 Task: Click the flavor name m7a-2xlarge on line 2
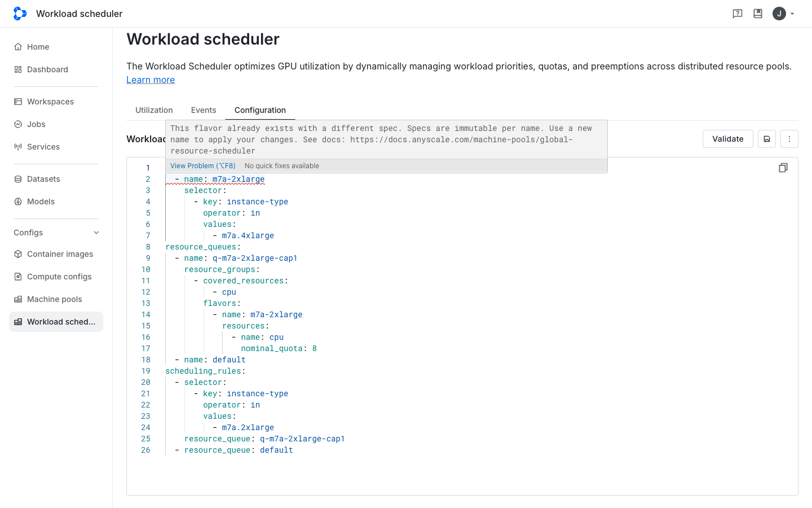[x=239, y=179]
